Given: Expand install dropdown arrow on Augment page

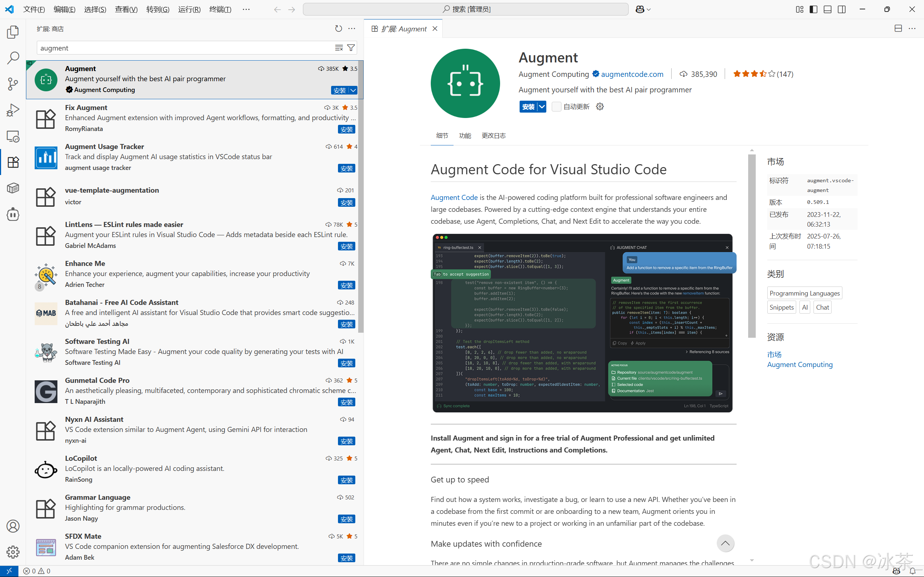Looking at the screenshot, I should (x=542, y=106).
